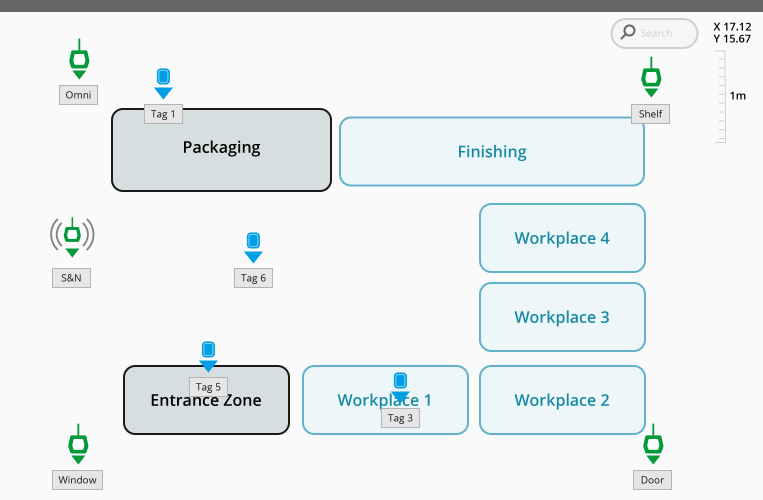Viewport: 763px width, 500px height.
Task: Select the Workplace 2 zone
Action: [x=561, y=400]
